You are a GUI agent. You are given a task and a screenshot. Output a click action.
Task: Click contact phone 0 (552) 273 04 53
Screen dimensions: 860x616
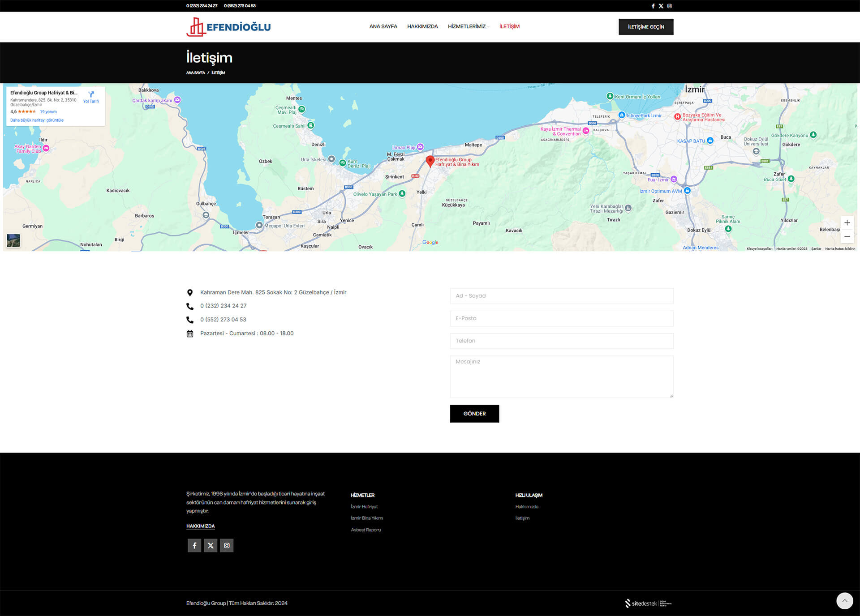point(223,320)
